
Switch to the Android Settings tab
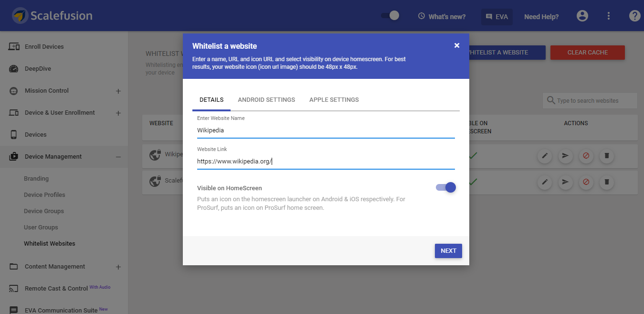[x=266, y=100]
